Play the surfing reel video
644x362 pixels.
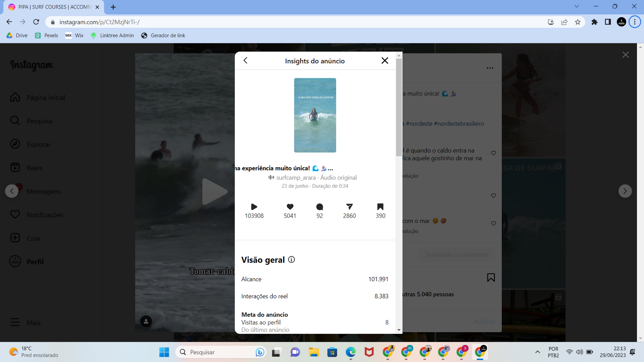click(214, 191)
